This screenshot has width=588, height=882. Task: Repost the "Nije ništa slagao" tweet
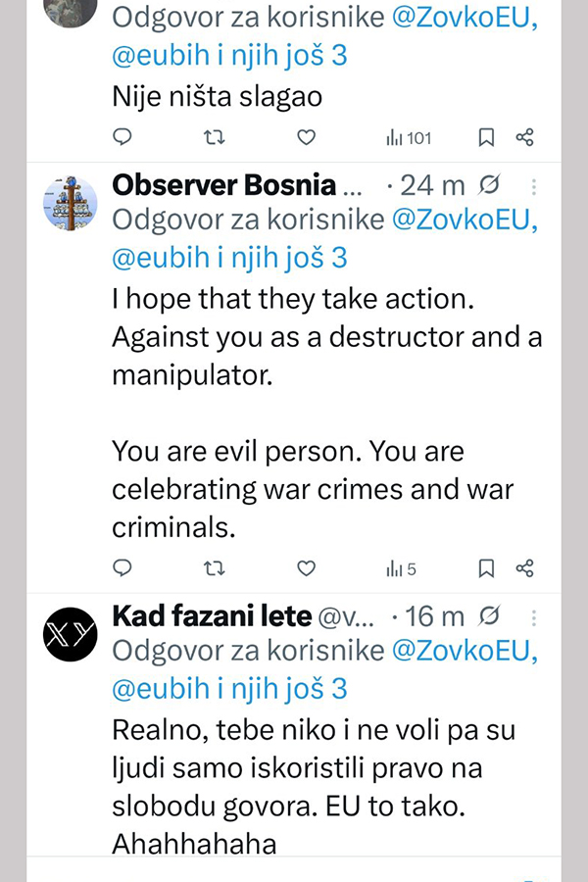point(214,138)
